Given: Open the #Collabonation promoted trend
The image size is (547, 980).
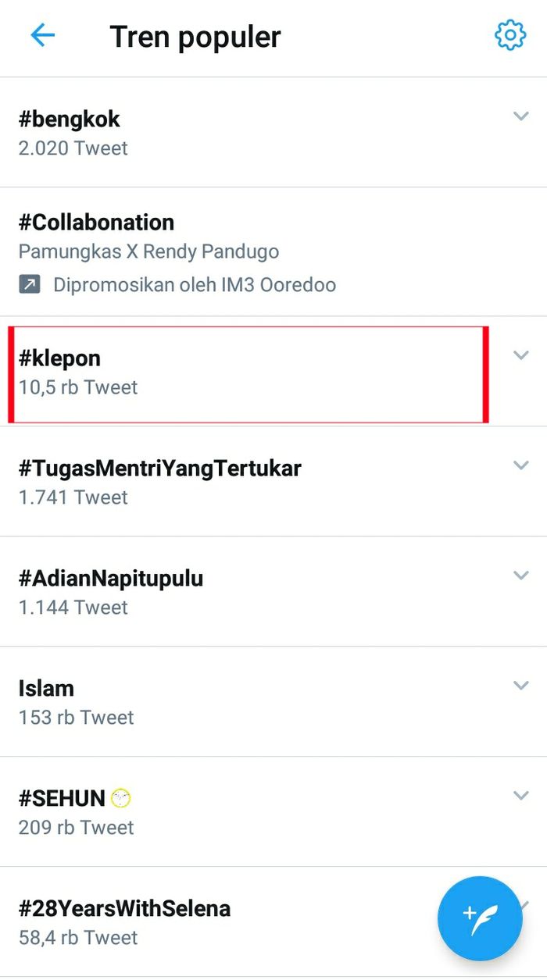Looking at the screenshot, I should 96,222.
